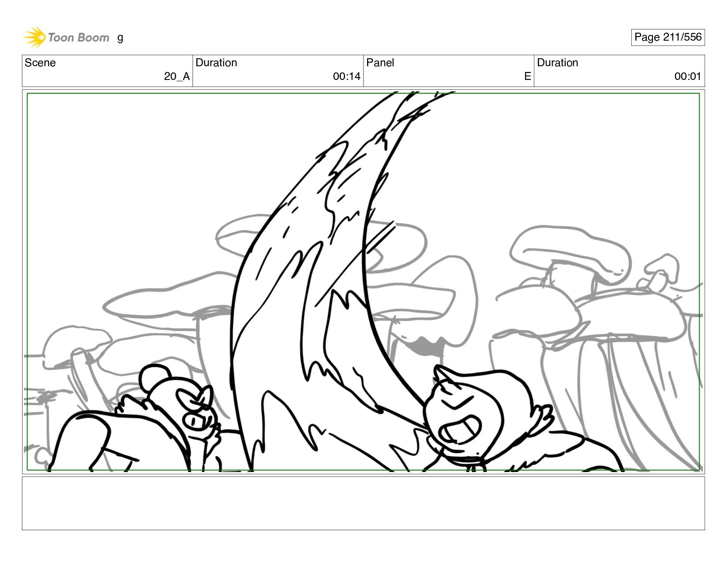
Task: Click the Page 211/556 indicator
Action: point(668,37)
